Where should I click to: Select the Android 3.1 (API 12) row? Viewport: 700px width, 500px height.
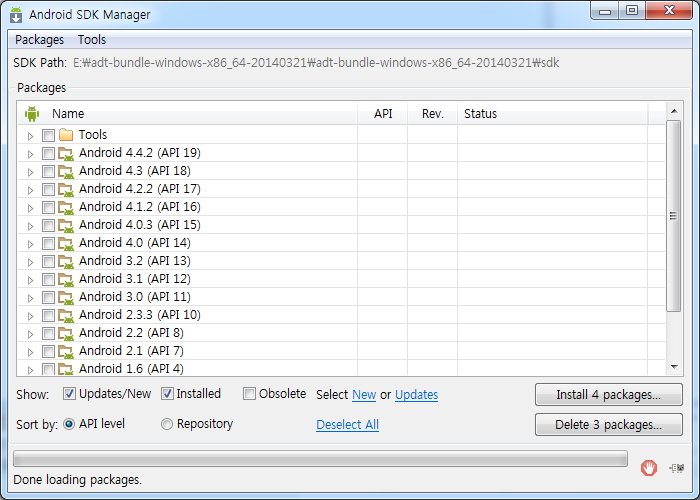coord(342,279)
